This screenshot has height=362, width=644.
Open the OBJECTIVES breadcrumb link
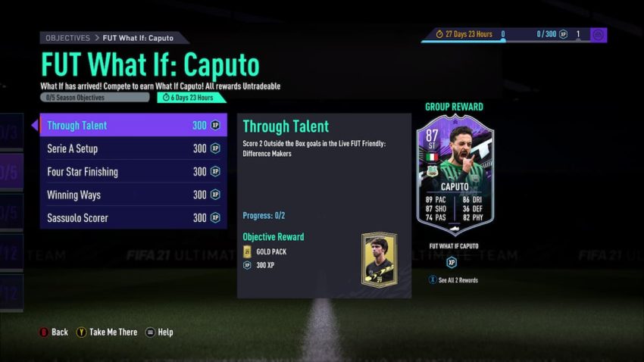coord(67,38)
